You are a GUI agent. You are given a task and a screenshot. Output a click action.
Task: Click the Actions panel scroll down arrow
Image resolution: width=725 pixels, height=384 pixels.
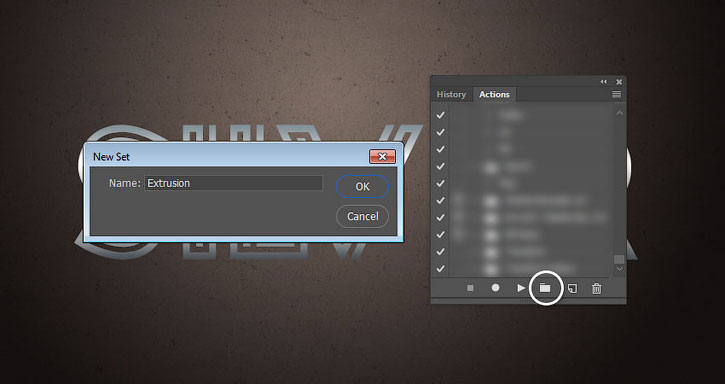click(x=619, y=269)
